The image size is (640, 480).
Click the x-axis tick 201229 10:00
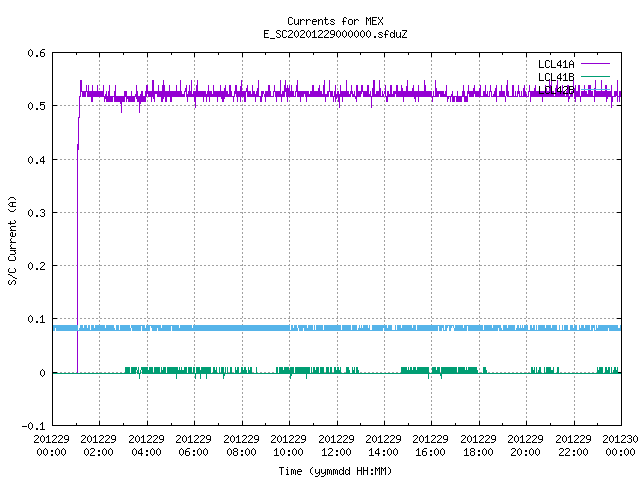coord(289,445)
